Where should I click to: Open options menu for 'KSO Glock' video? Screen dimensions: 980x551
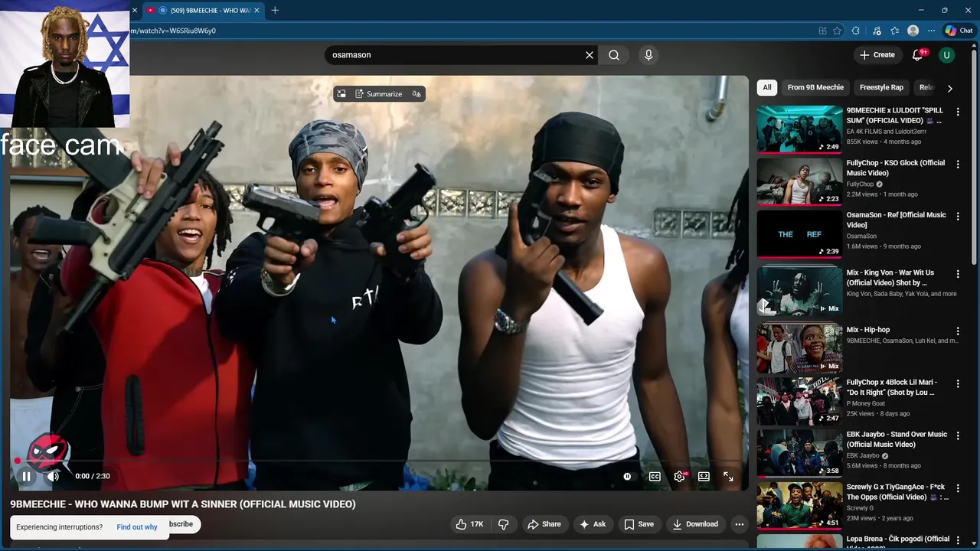tap(958, 165)
